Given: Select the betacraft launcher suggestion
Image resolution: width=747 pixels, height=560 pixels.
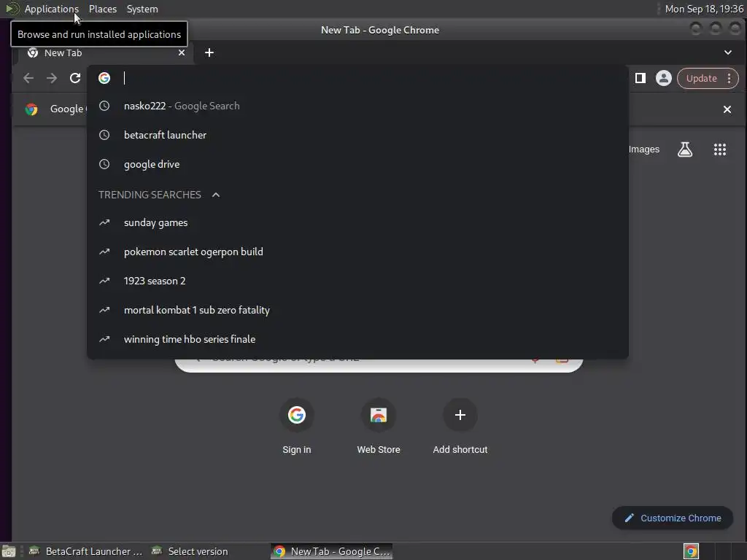Looking at the screenshot, I should (x=357, y=135).
